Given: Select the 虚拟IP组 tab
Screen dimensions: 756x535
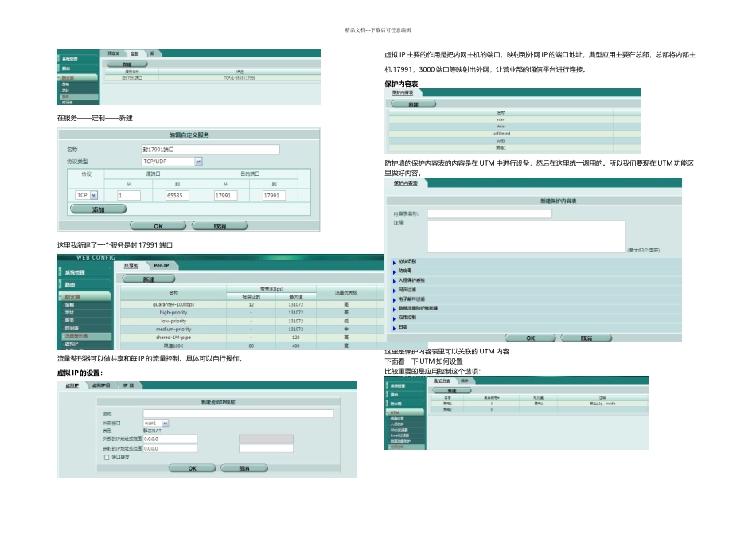Looking at the screenshot, I should [101, 385].
